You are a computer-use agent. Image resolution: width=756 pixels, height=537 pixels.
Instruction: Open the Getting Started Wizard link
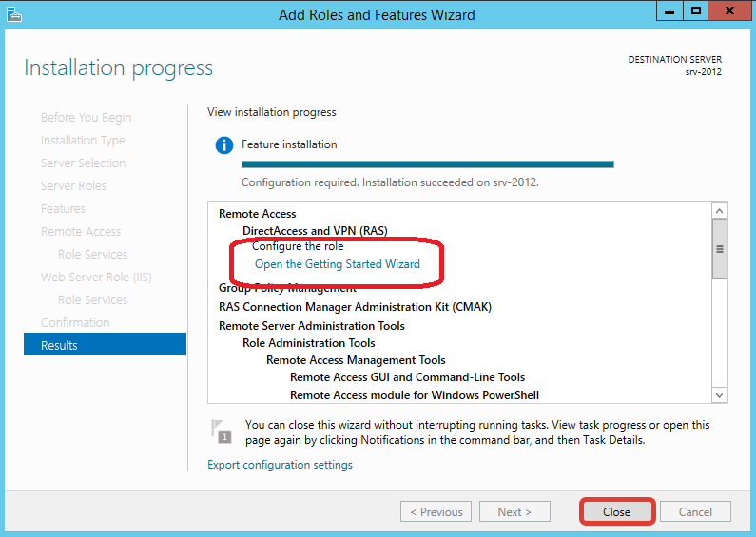pyautogui.click(x=337, y=264)
